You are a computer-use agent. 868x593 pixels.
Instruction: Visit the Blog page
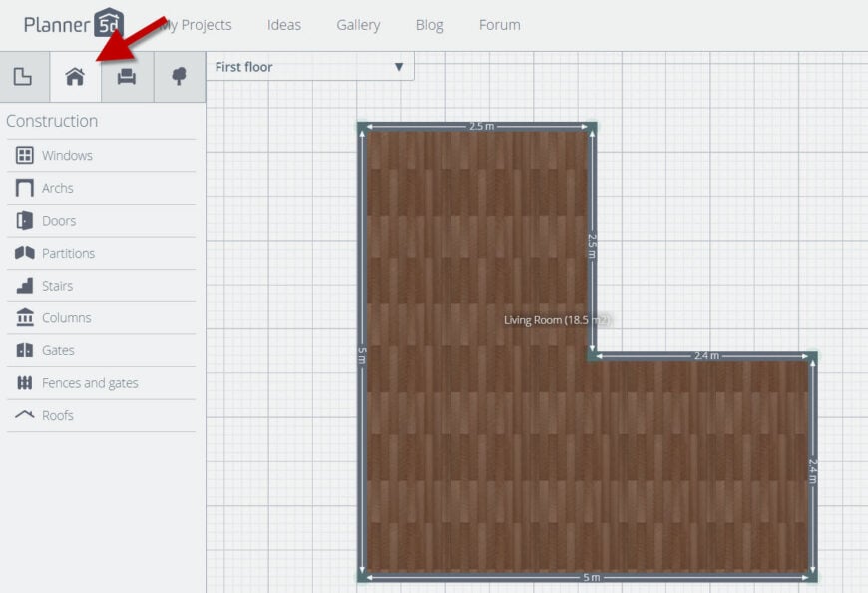point(430,25)
